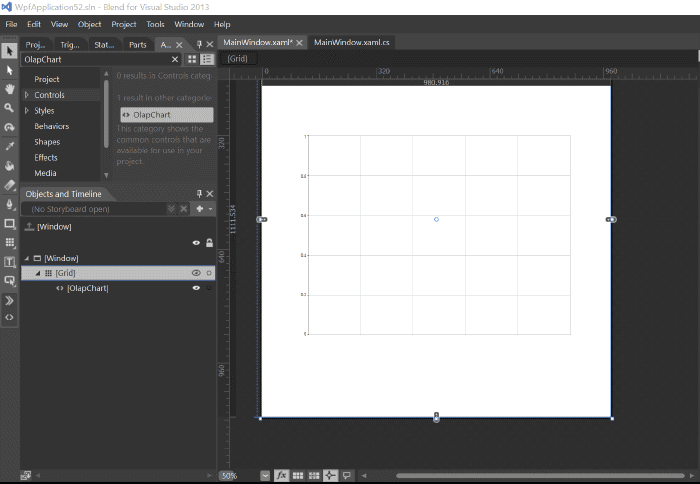Screen dimensions: 700x484
Task: Select the Rectangle shape tool
Action: coord(9,223)
